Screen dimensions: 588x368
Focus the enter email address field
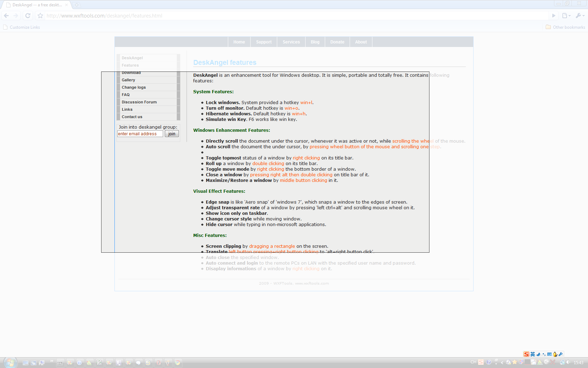click(140, 134)
